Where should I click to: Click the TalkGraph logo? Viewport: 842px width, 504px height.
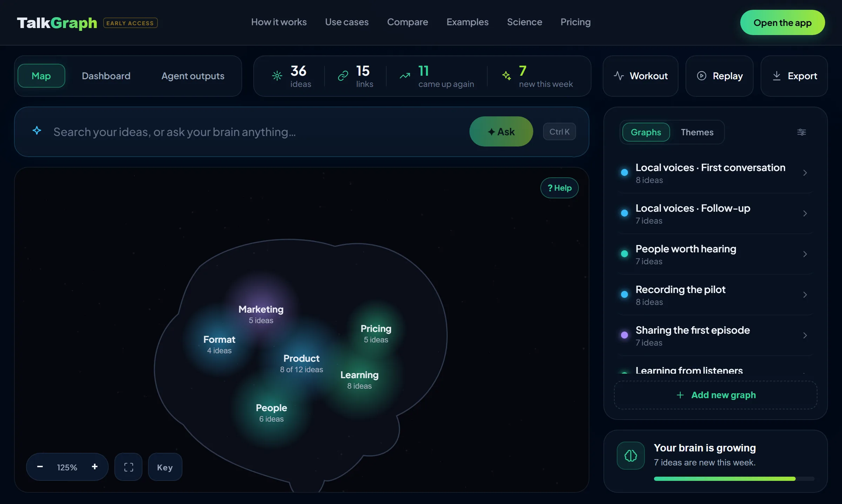tap(57, 23)
